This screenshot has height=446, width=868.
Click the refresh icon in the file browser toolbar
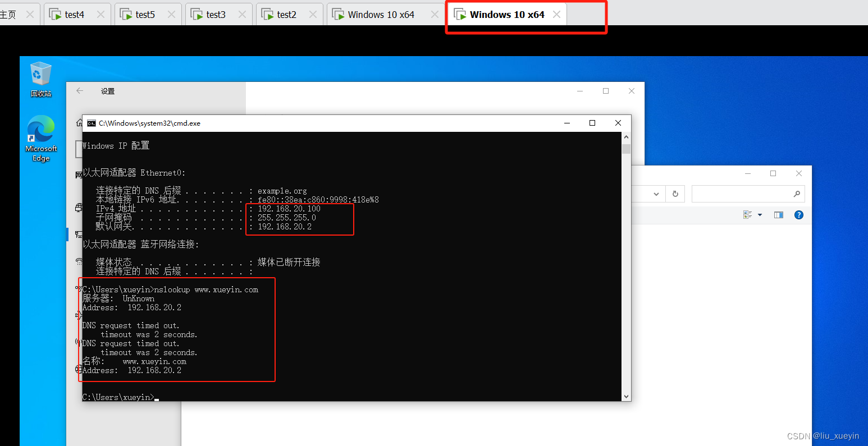pyautogui.click(x=675, y=194)
